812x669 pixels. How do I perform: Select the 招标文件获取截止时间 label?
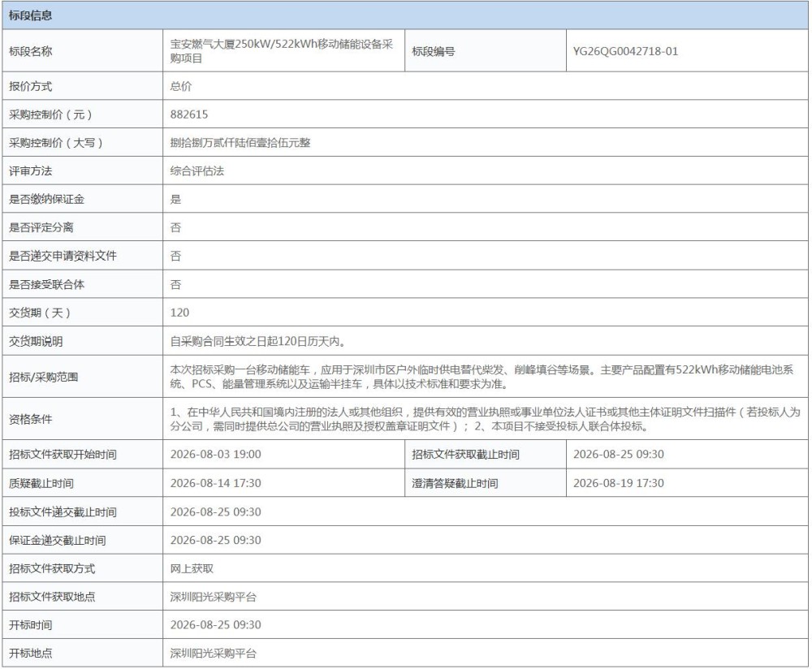(x=465, y=455)
